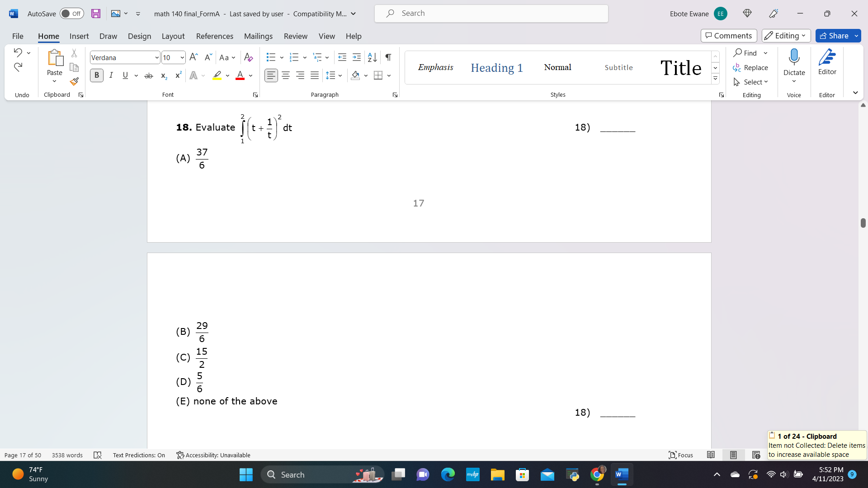Open the Review tab
The width and height of the screenshot is (868, 488).
coord(295,36)
